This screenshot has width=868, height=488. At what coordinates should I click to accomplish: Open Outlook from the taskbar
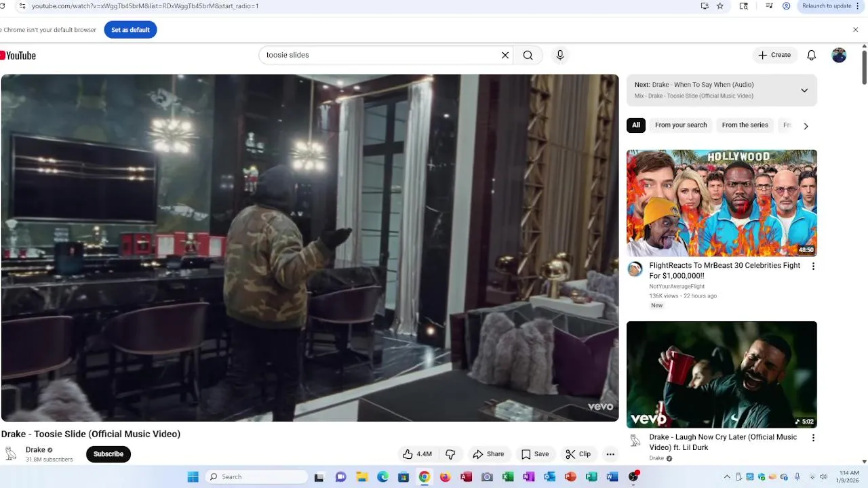click(549, 477)
